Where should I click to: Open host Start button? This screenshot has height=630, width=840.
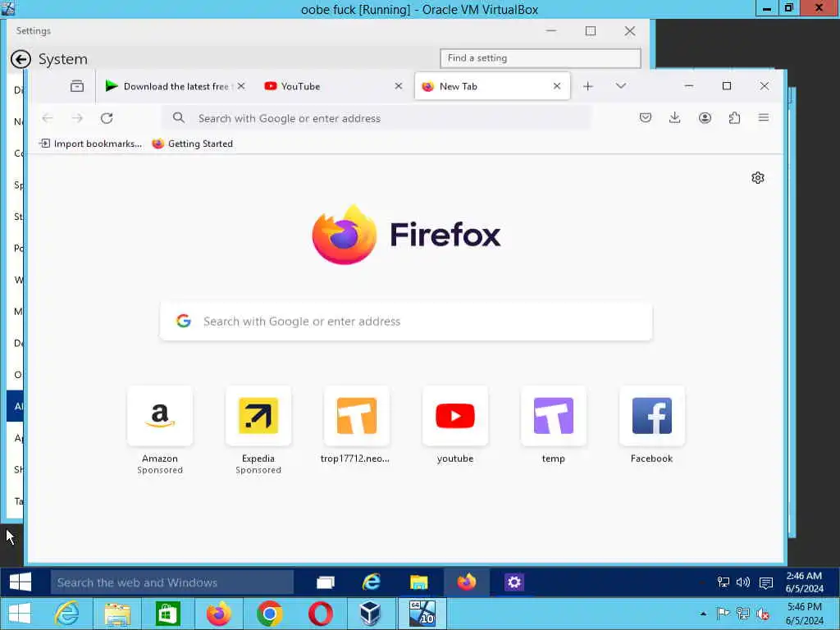20,614
